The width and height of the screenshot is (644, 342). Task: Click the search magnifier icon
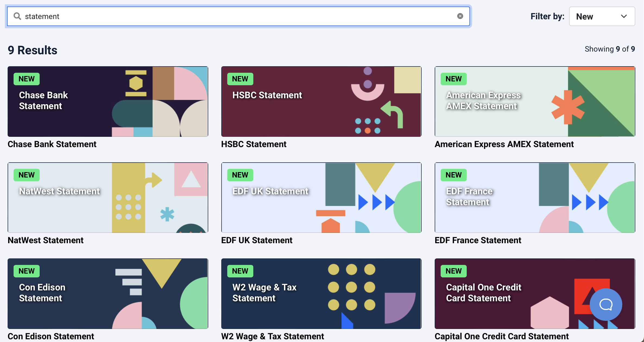coord(17,16)
